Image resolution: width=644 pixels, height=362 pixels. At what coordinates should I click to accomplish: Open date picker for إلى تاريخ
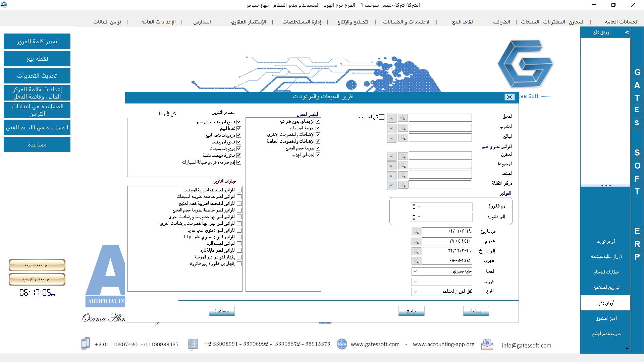pos(416,251)
